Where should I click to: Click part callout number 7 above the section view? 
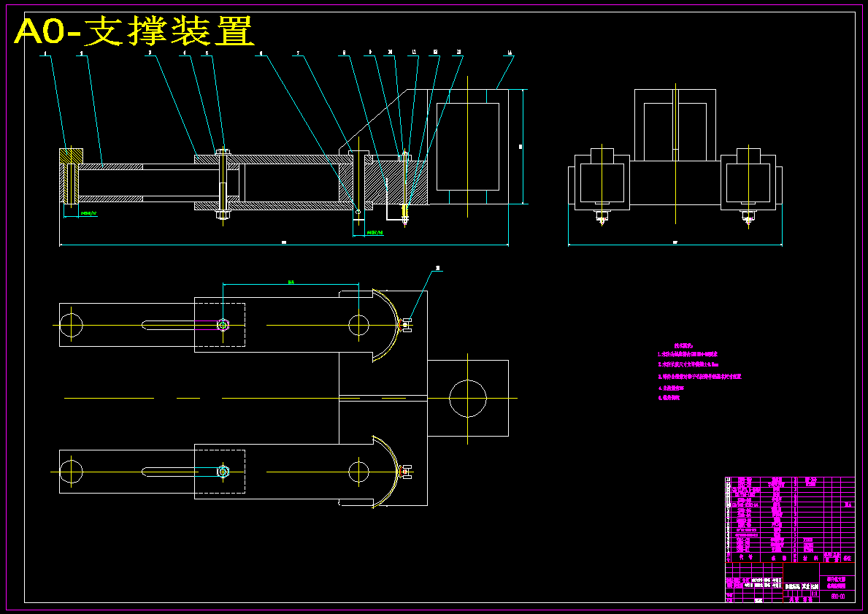(x=298, y=53)
